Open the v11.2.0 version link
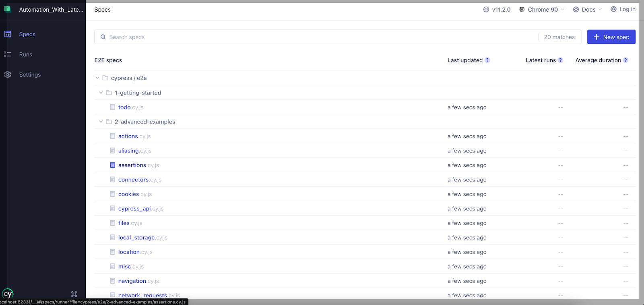The image size is (644, 305). tap(501, 10)
